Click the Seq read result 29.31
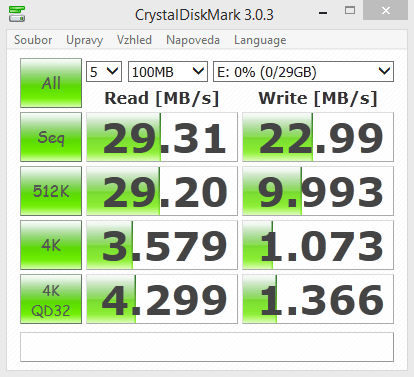Image resolution: width=414 pixels, height=377 pixels. (162, 137)
